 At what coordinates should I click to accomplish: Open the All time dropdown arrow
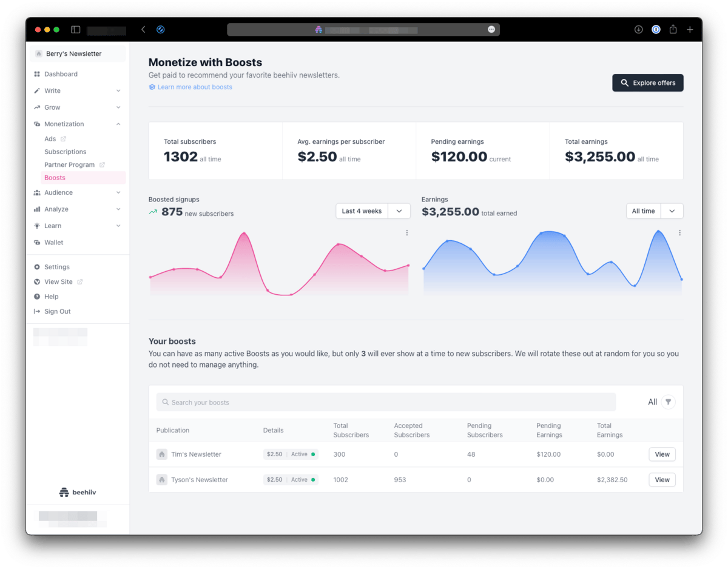672,211
